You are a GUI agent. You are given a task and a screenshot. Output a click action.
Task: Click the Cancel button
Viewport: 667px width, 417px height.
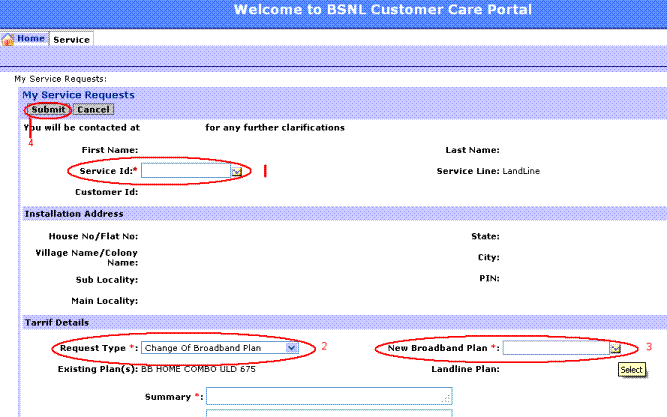pos(93,110)
